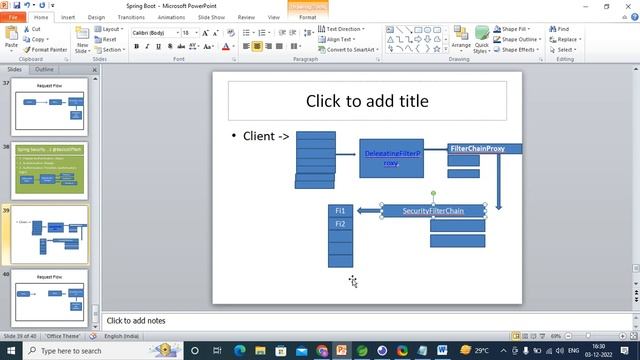This screenshot has height=360, width=640.
Task: Select the star shape in gallery
Action: 437,49
